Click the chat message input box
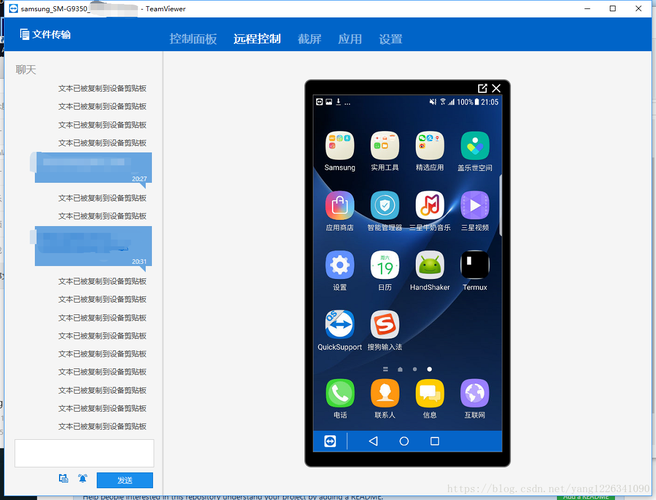Screen dimensions: 656x500 [x=84, y=453]
